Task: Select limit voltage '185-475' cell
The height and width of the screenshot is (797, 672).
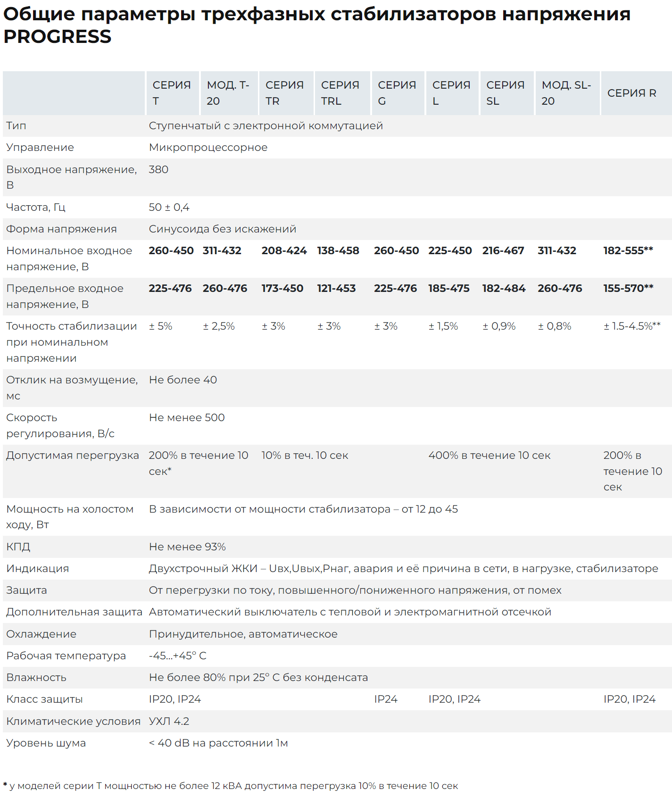Action: point(449,289)
